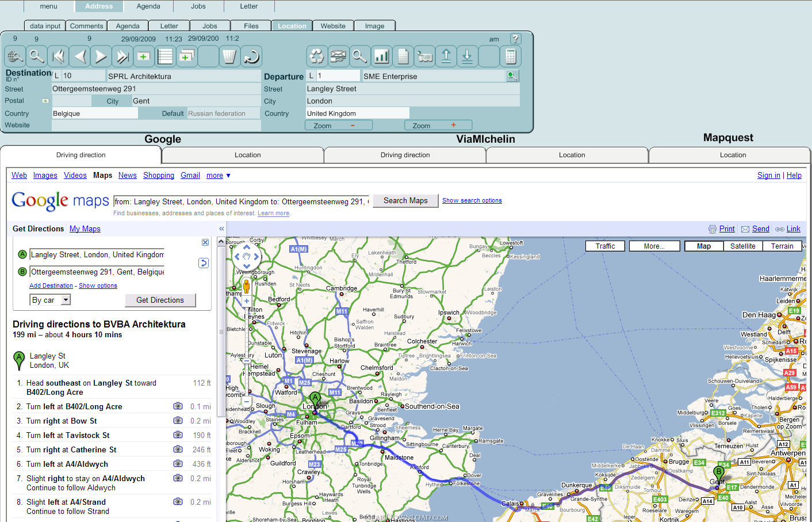This screenshot has width=812, height=522.
Task: Click swap start and end reverse icon
Action: point(204,263)
